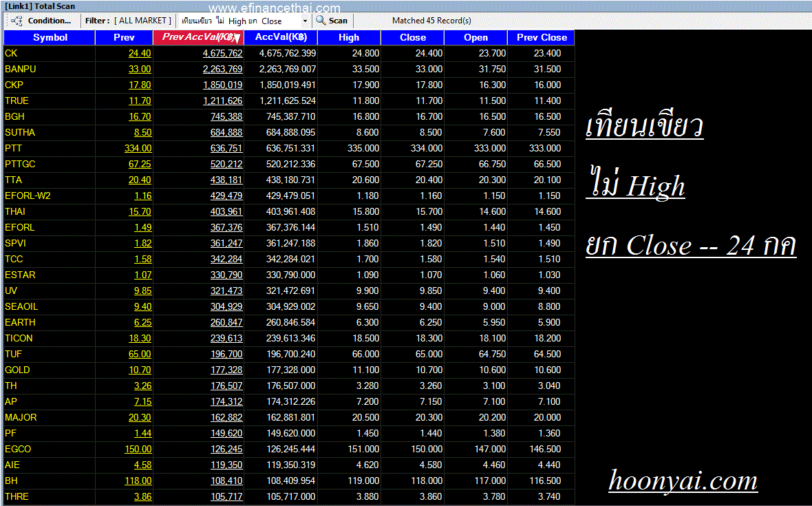This screenshot has width=812, height=506.
Task: Select the BGH symbol
Action: [14, 116]
